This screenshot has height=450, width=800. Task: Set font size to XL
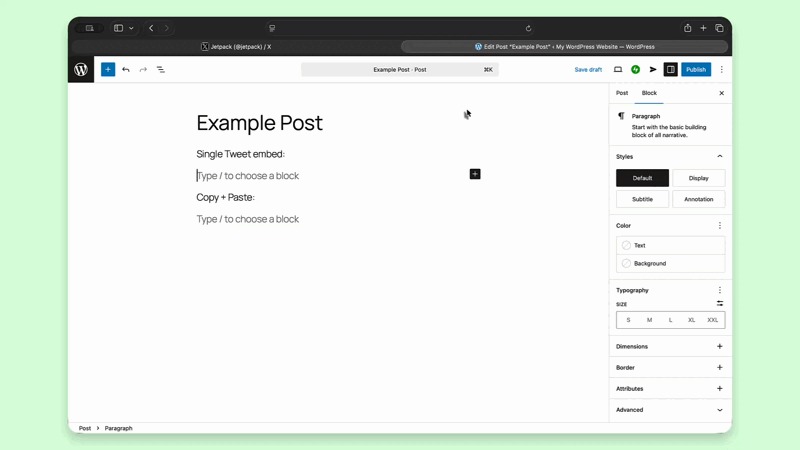(x=691, y=320)
